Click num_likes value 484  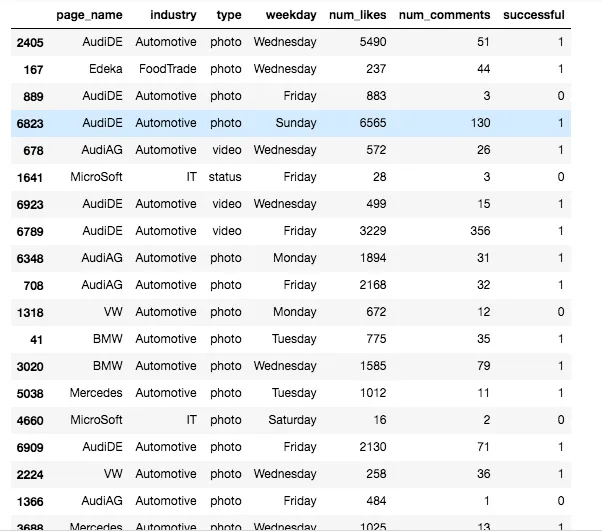(x=376, y=501)
